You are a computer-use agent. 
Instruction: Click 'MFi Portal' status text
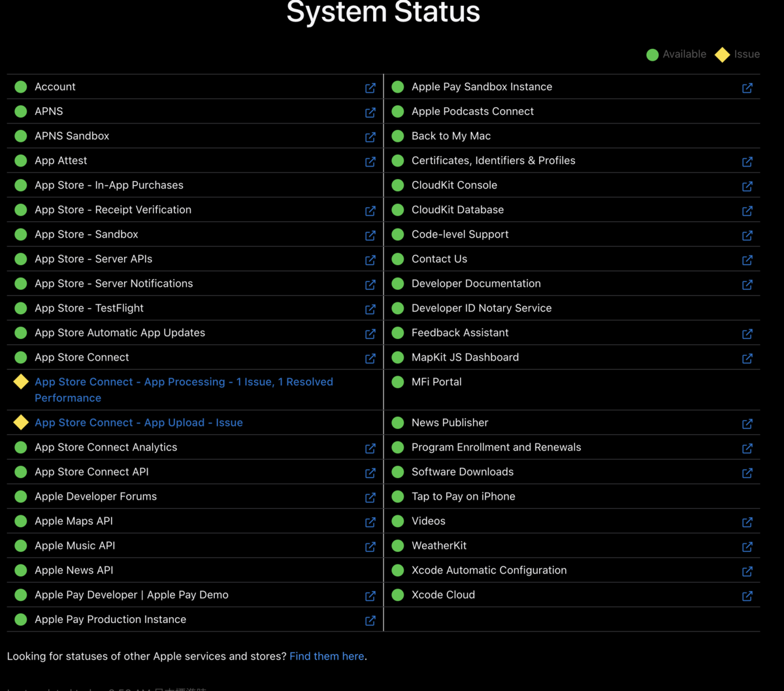436,382
